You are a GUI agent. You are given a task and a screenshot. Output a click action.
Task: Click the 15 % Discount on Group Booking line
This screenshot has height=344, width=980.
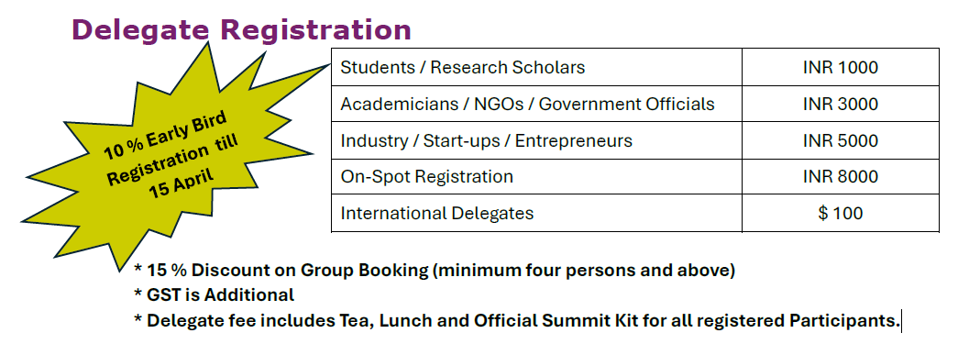435,271
